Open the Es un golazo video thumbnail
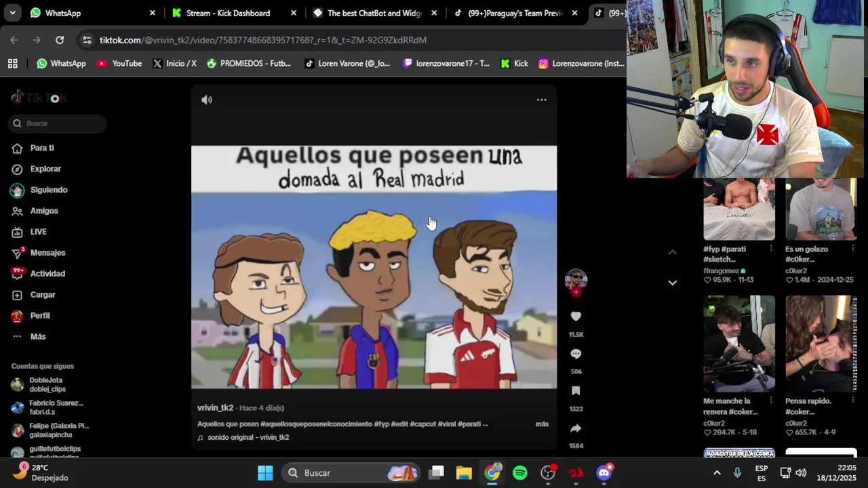The image size is (868, 488). 821,209
